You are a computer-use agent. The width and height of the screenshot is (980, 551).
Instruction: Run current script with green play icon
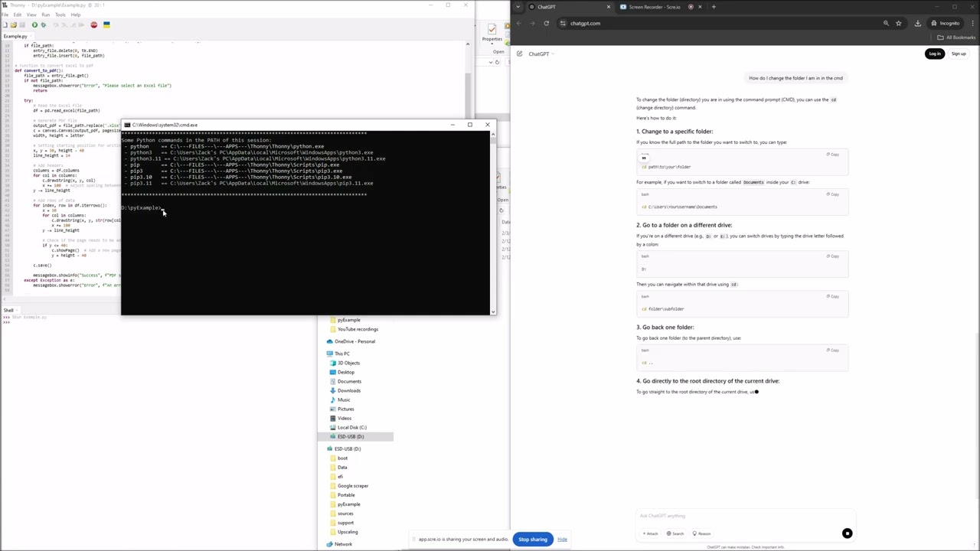[x=34, y=24]
